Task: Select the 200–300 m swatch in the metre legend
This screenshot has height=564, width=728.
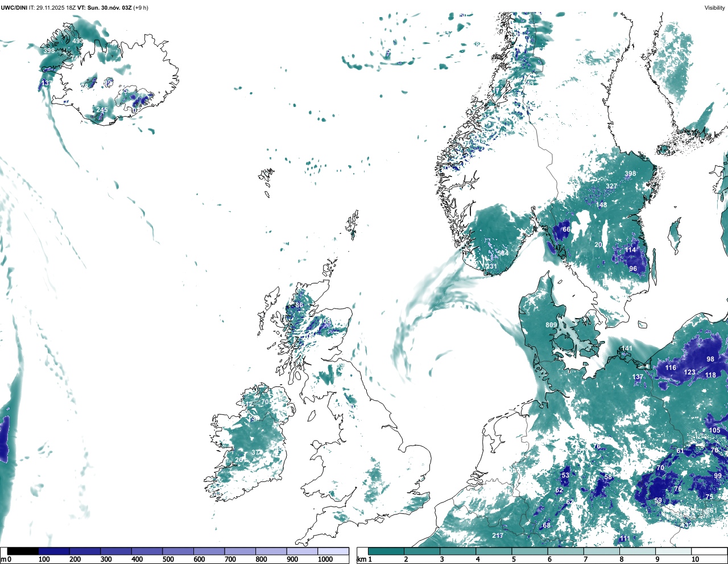Action: coord(85,551)
